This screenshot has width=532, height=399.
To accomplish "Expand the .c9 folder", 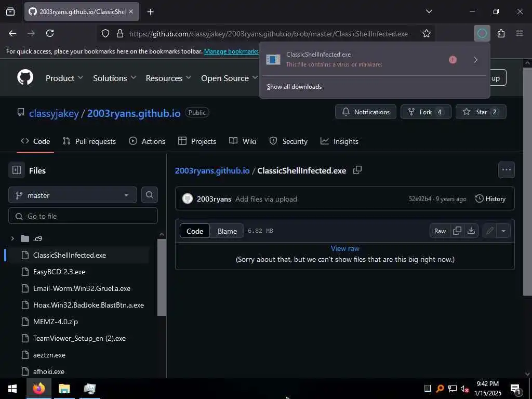I will tap(12, 238).
